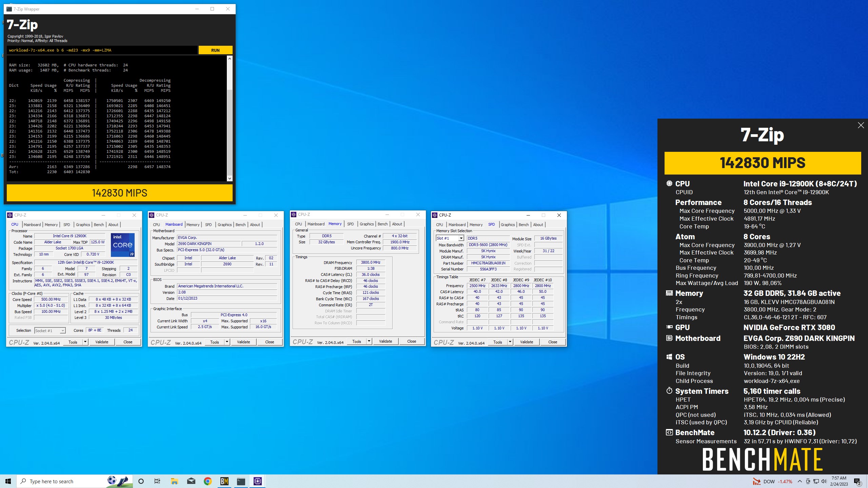This screenshot has width=868, height=488.
Task: Click 'Windows 10 22H2' in BenchMate panel
Action: pos(774,357)
